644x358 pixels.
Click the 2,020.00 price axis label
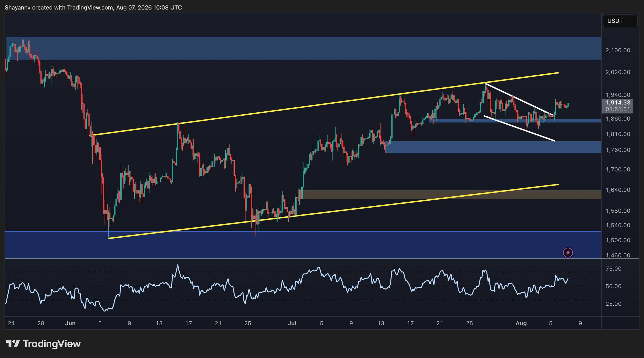[x=618, y=72]
